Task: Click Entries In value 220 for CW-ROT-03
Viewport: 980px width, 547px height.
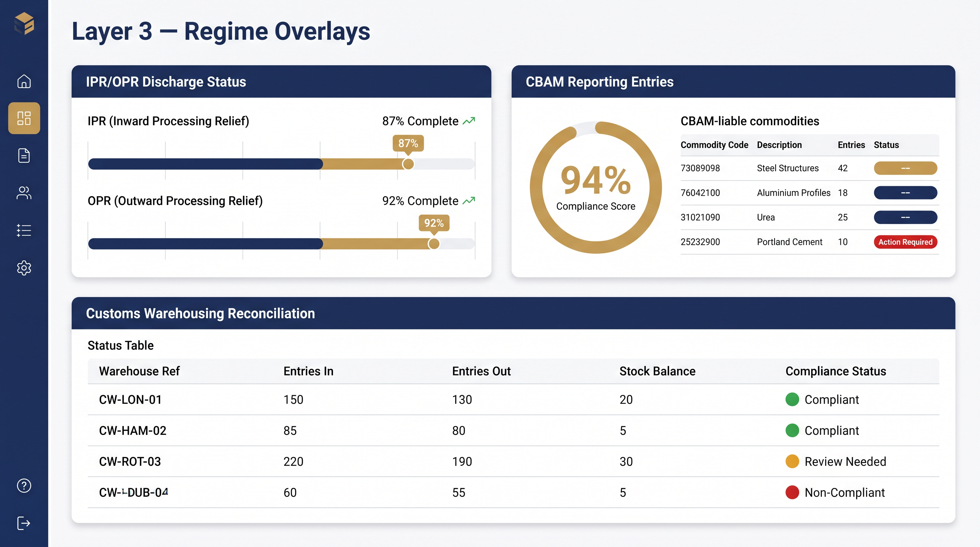Action: coord(293,462)
